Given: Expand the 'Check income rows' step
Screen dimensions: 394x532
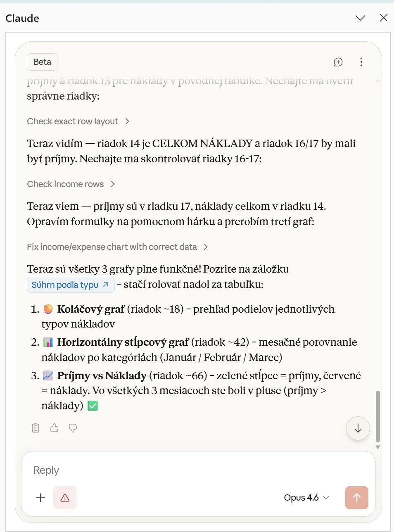Looking at the screenshot, I should click(x=71, y=184).
